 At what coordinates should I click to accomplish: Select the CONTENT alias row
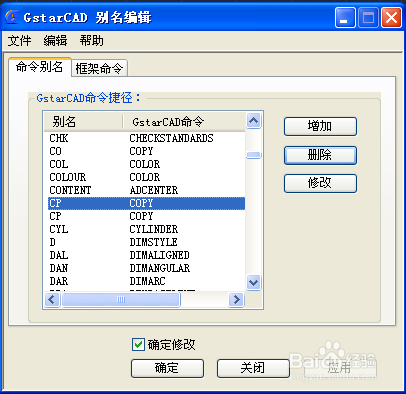(x=147, y=190)
